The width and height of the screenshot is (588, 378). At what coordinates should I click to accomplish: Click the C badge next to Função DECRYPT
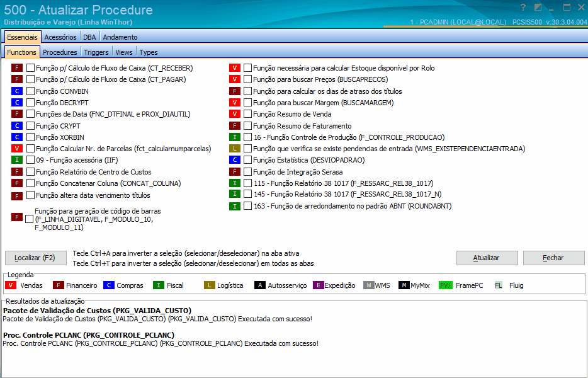[17, 103]
